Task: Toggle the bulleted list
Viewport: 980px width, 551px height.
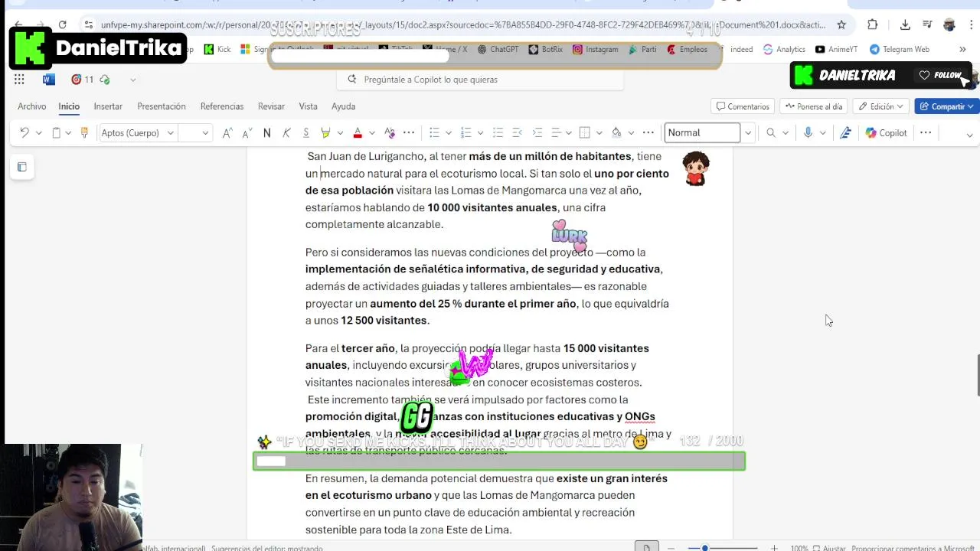Action: coord(434,133)
